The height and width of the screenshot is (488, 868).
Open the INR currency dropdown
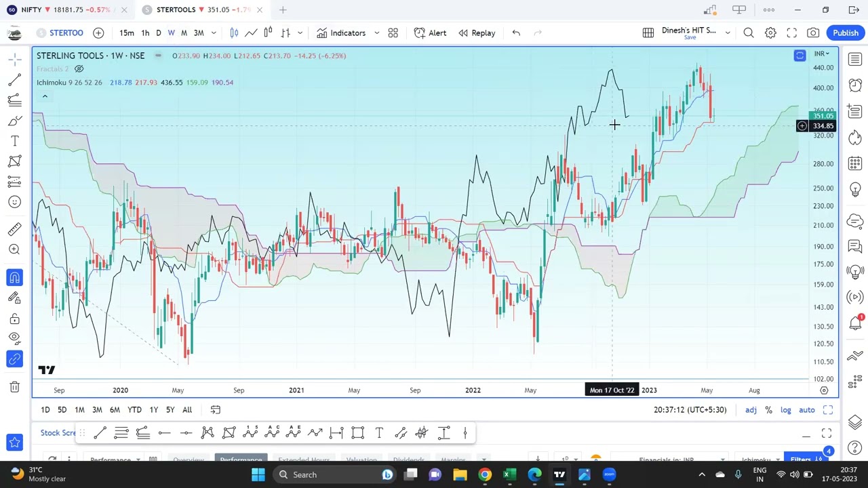point(822,54)
